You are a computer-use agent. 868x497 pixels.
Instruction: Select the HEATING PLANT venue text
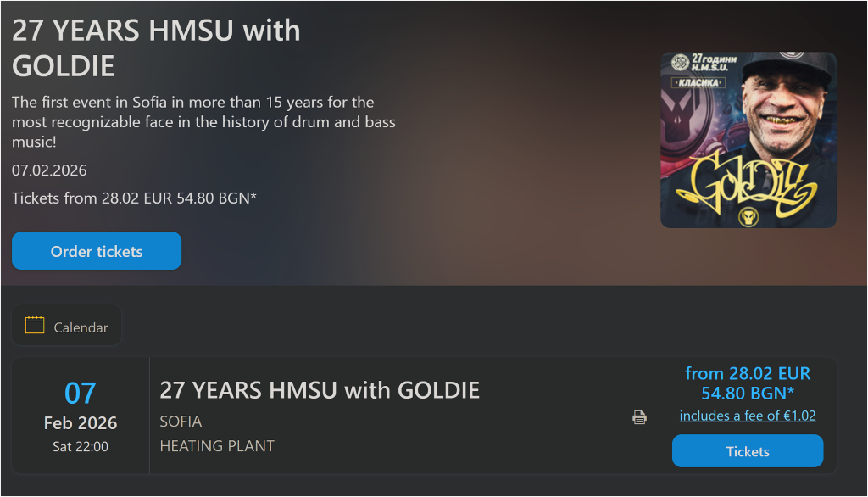[x=217, y=446]
